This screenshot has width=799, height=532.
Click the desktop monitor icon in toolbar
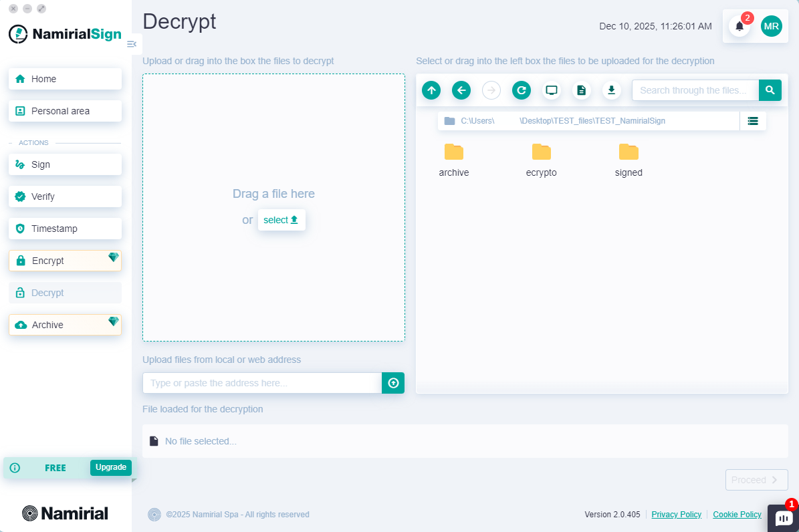point(552,90)
